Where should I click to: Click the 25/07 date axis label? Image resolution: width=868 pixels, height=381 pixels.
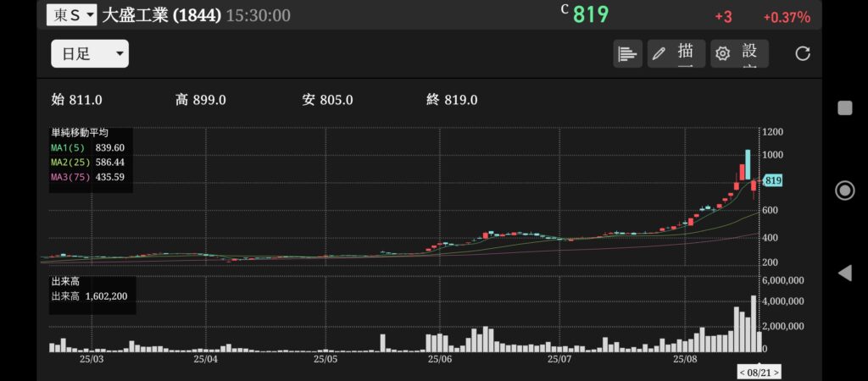(x=559, y=360)
